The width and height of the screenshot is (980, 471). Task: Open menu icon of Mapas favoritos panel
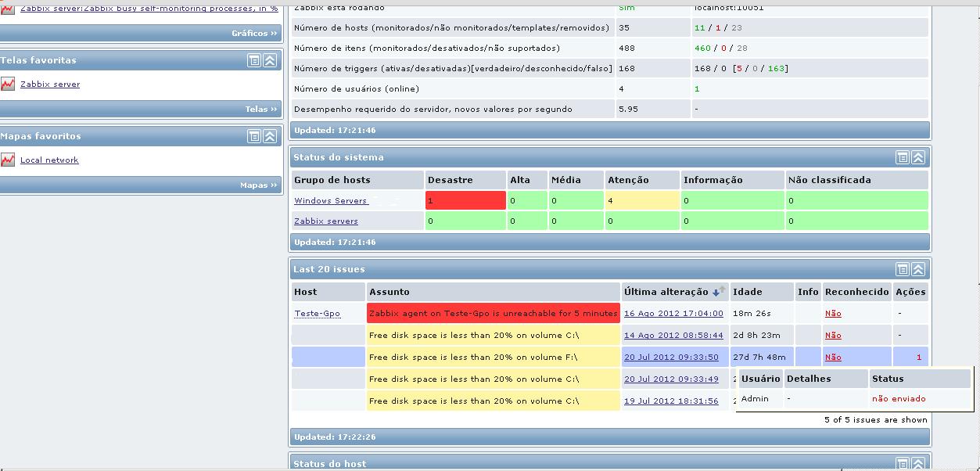pyautogui.click(x=254, y=136)
